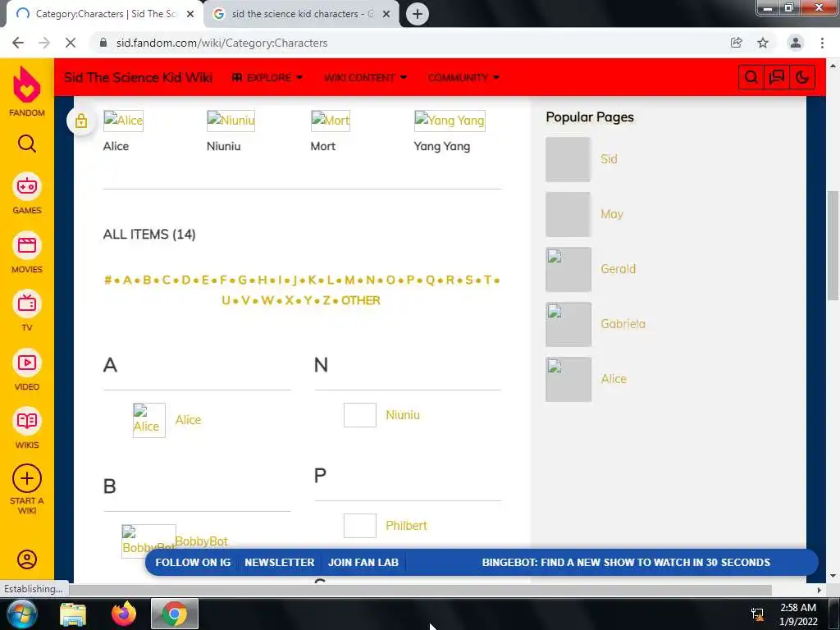
Task: Click the Follow on IG button
Action: [193, 563]
